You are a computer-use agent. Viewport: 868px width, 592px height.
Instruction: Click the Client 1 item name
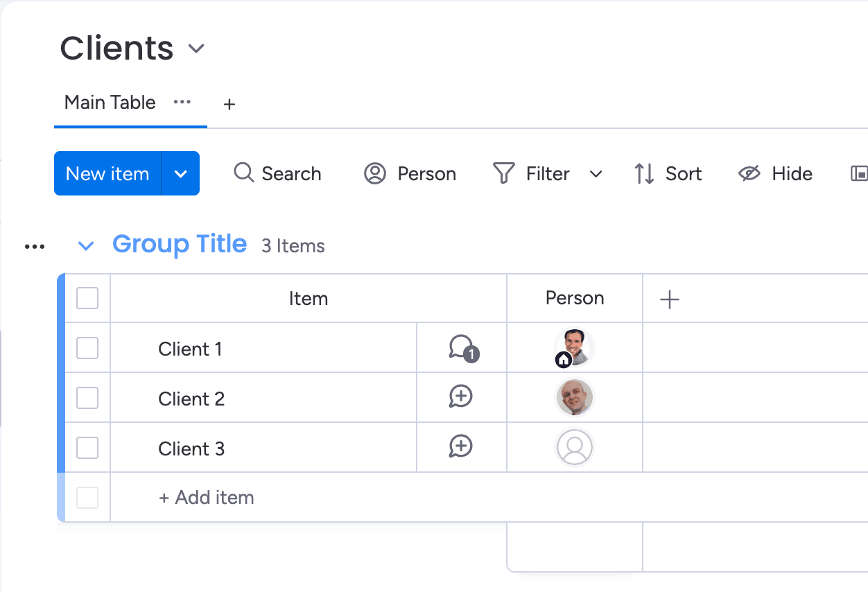[x=190, y=349]
